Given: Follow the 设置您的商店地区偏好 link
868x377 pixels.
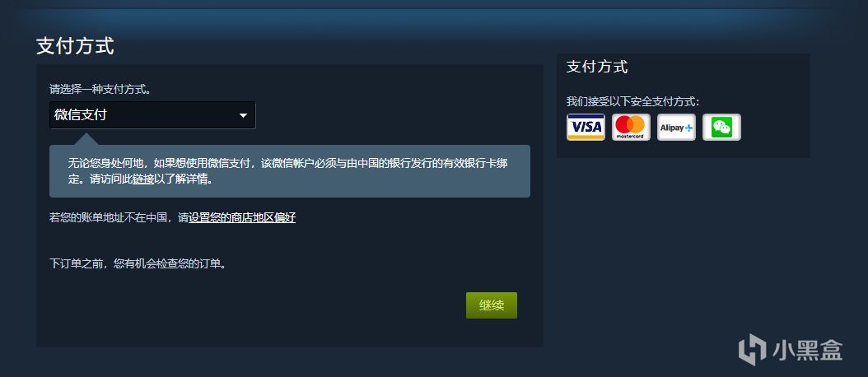Looking at the screenshot, I should pos(242,217).
